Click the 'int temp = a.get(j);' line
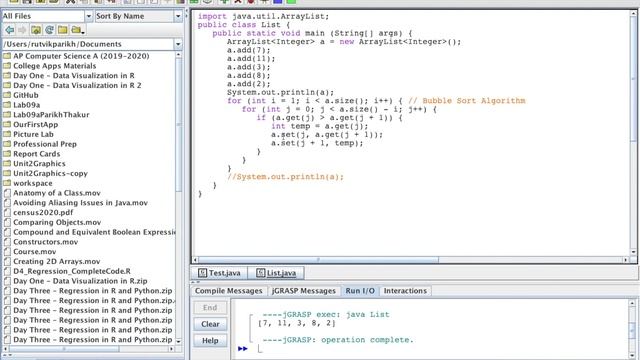 (320, 126)
